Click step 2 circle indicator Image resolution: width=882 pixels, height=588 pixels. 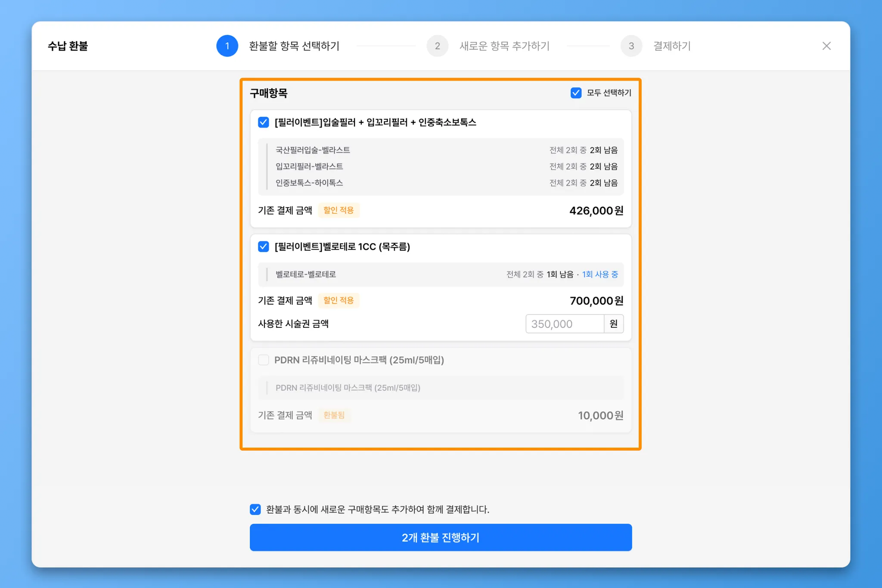coord(437,46)
